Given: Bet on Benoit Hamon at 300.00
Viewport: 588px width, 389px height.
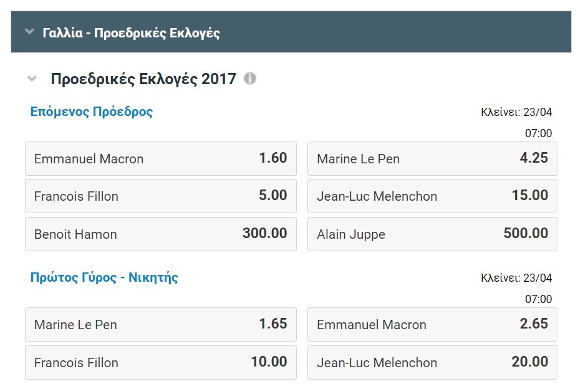Looking at the screenshot, I should tap(161, 234).
